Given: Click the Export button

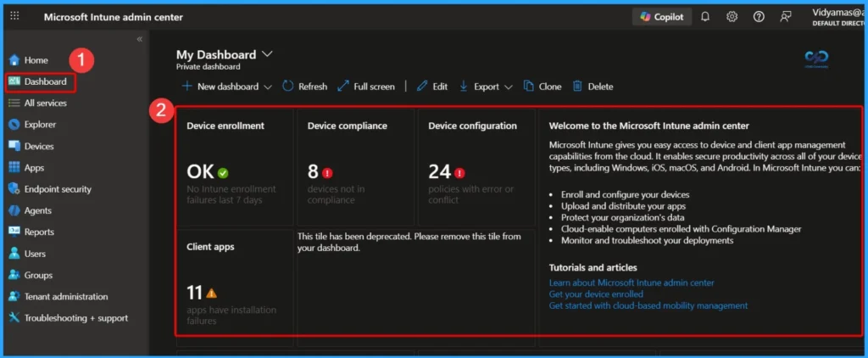Looking at the screenshot, I should [478, 87].
